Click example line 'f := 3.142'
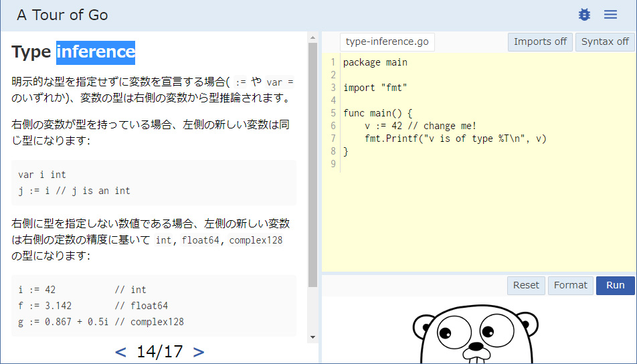This screenshot has width=637, height=364. click(45, 306)
